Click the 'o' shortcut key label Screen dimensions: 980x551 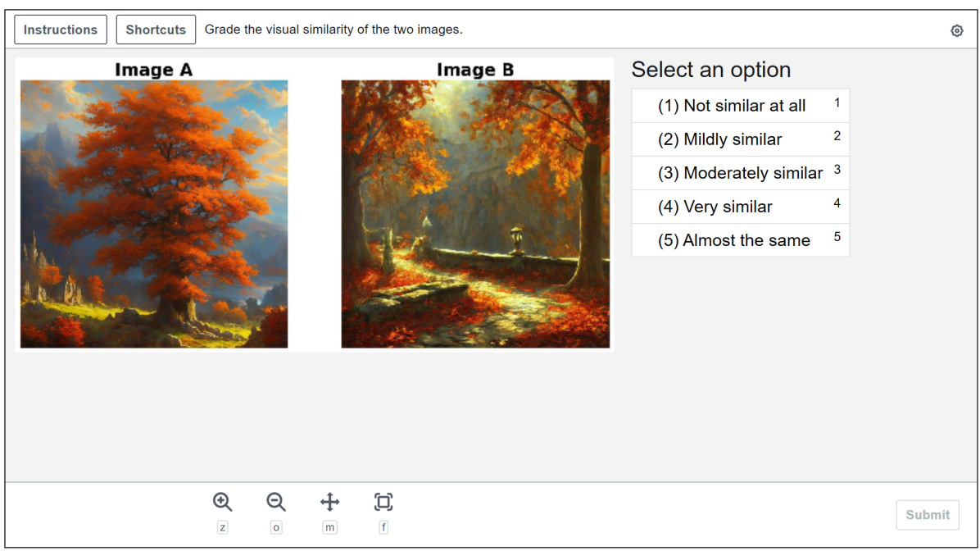click(x=276, y=527)
